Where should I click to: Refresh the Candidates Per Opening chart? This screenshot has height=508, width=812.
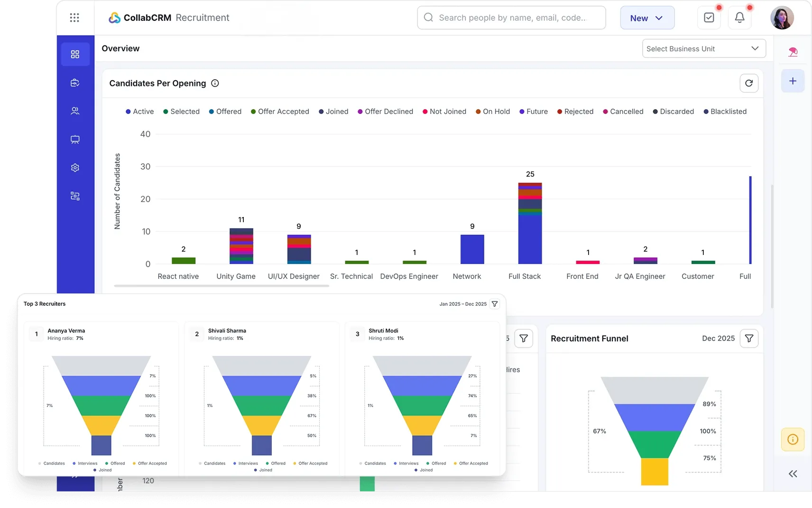pos(749,83)
